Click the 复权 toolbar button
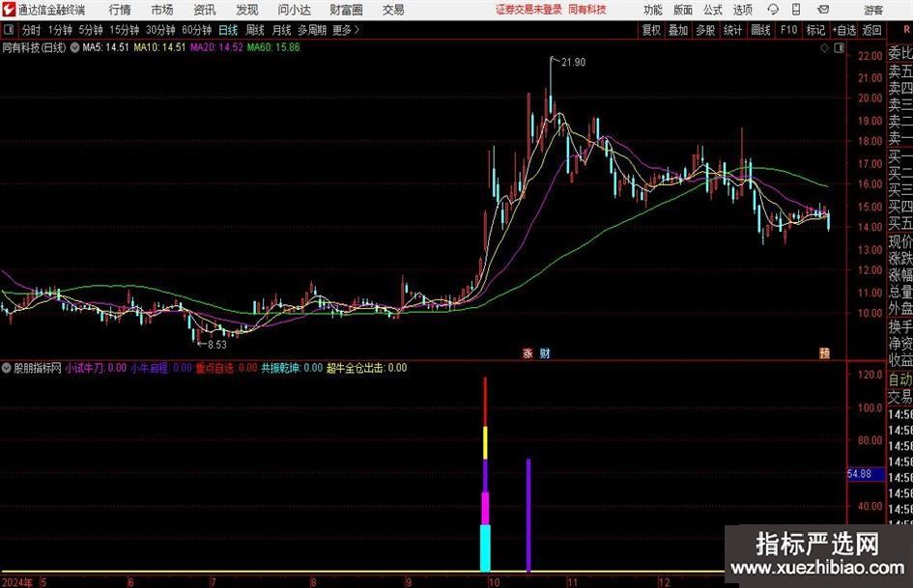Viewport: 913px width, 588px height. (651, 30)
